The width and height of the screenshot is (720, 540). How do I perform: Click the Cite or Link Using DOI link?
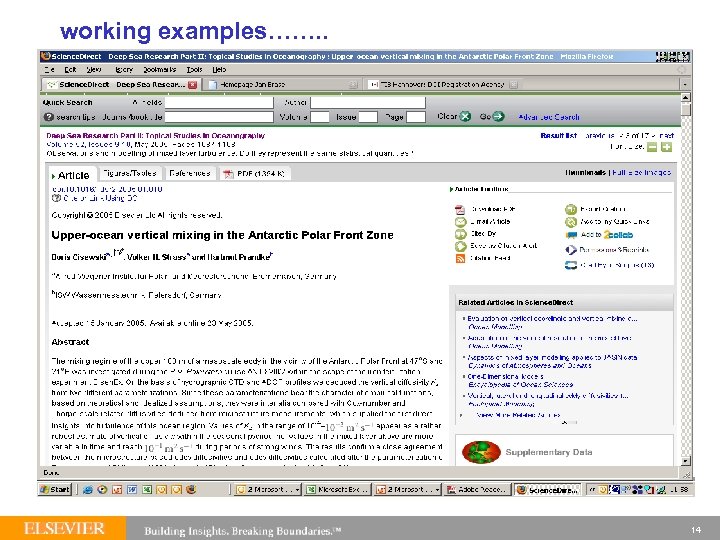click(100, 198)
